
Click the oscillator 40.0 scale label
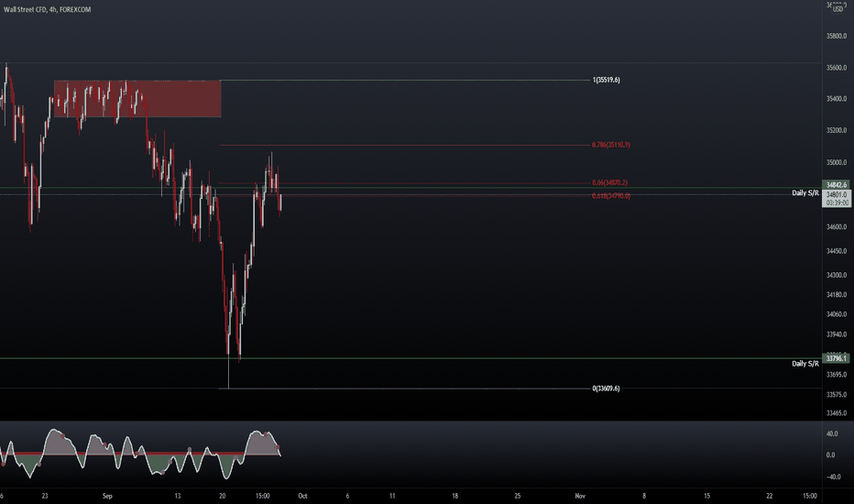[832, 434]
